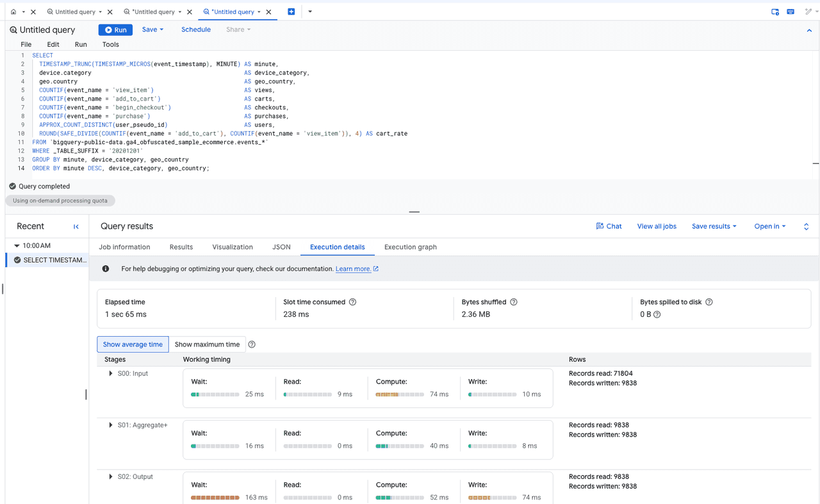Click the on-demand processing quota chip
The image size is (820, 504).
[60, 200]
